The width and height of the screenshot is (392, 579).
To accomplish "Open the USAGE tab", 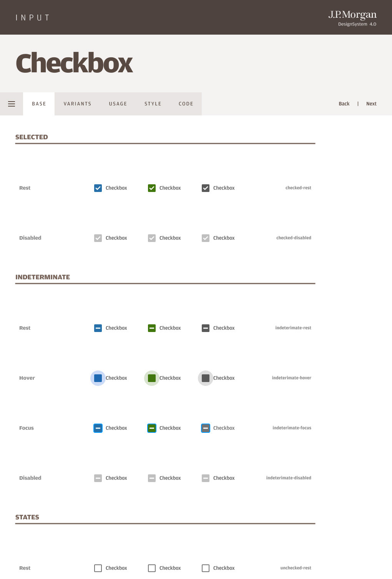I will pos(118,104).
